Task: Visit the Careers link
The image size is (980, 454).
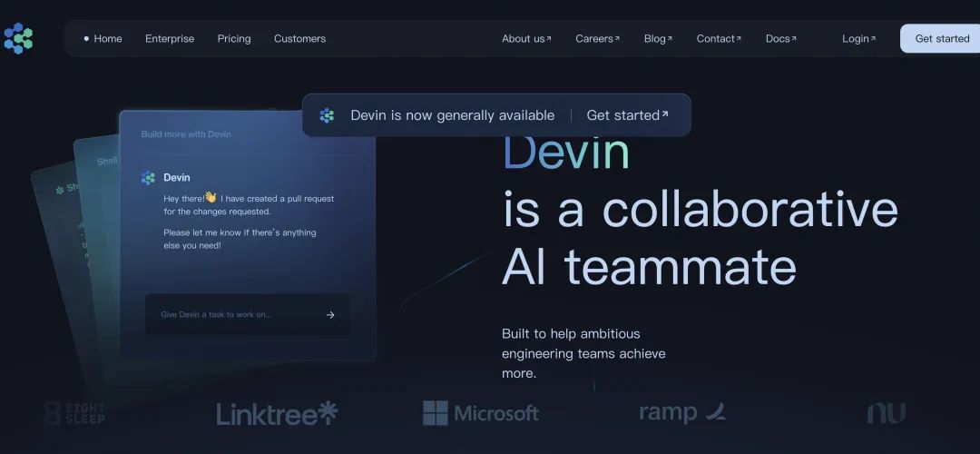Action: coord(597,39)
